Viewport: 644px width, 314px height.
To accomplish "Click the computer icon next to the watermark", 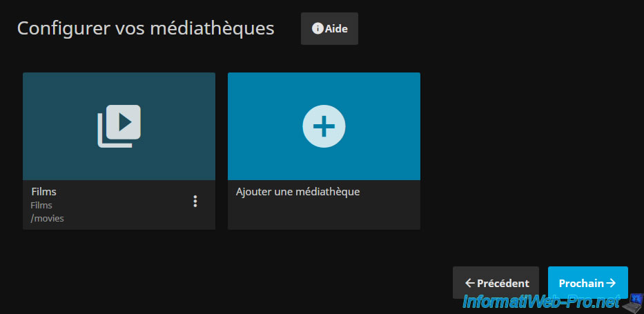I will point(632,302).
